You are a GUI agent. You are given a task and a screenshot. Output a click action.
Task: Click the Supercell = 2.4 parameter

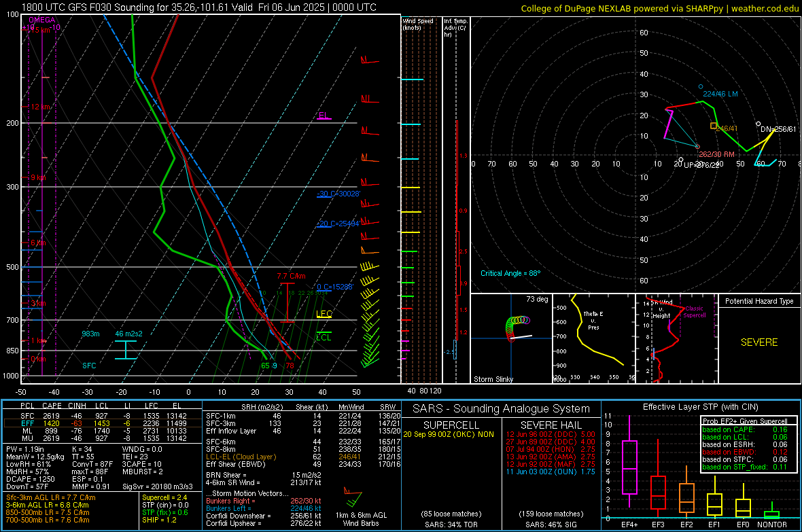click(164, 497)
